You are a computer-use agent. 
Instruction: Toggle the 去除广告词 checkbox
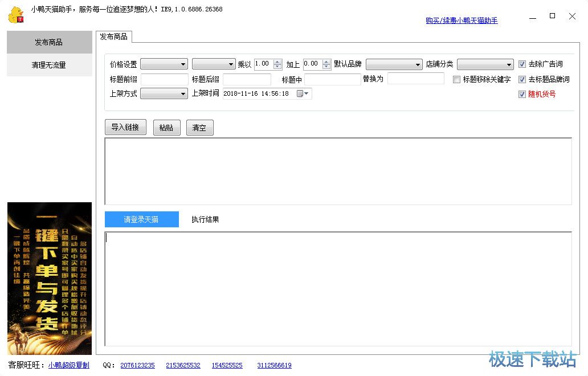click(x=522, y=64)
